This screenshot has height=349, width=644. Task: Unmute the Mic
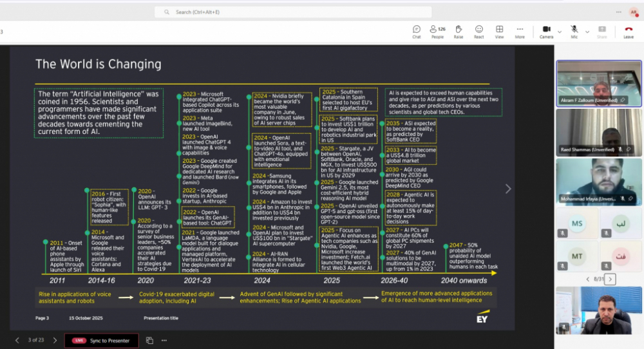coord(573,31)
